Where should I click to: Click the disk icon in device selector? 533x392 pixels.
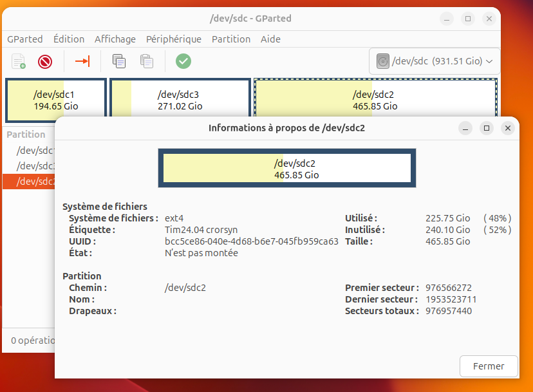pyautogui.click(x=383, y=62)
